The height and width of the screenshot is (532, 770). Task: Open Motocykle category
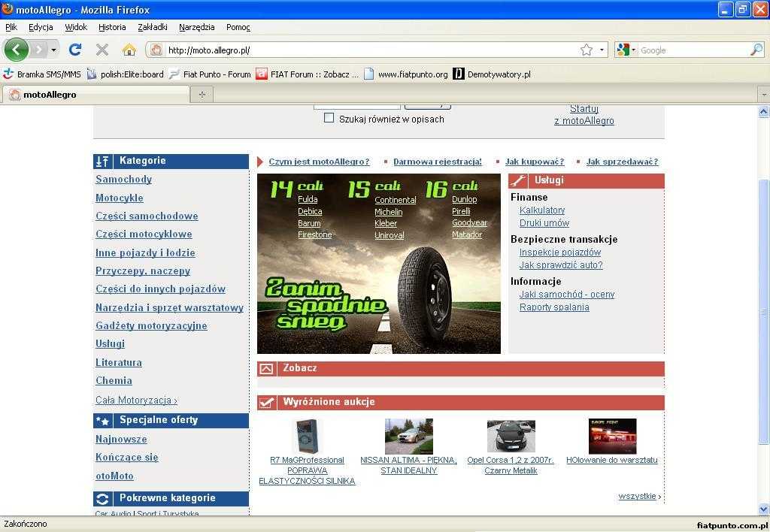coord(120,198)
